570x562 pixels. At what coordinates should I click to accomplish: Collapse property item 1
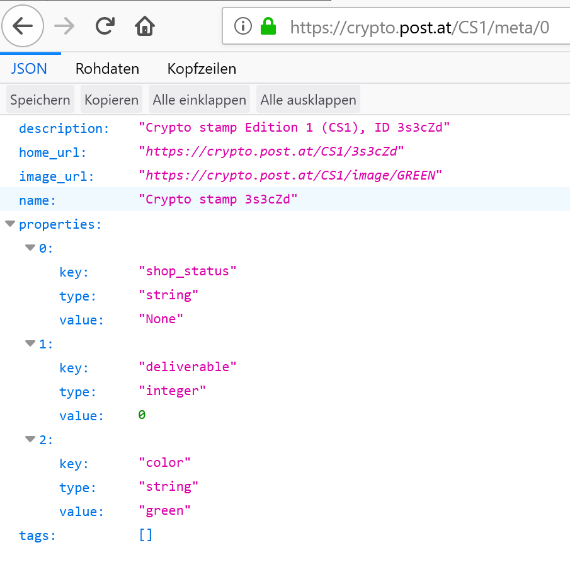(x=30, y=344)
